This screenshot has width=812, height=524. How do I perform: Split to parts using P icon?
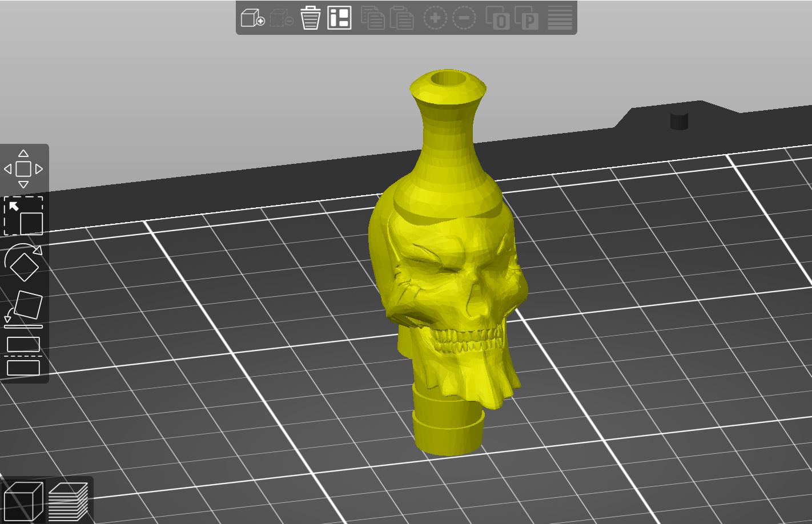click(x=526, y=18)
